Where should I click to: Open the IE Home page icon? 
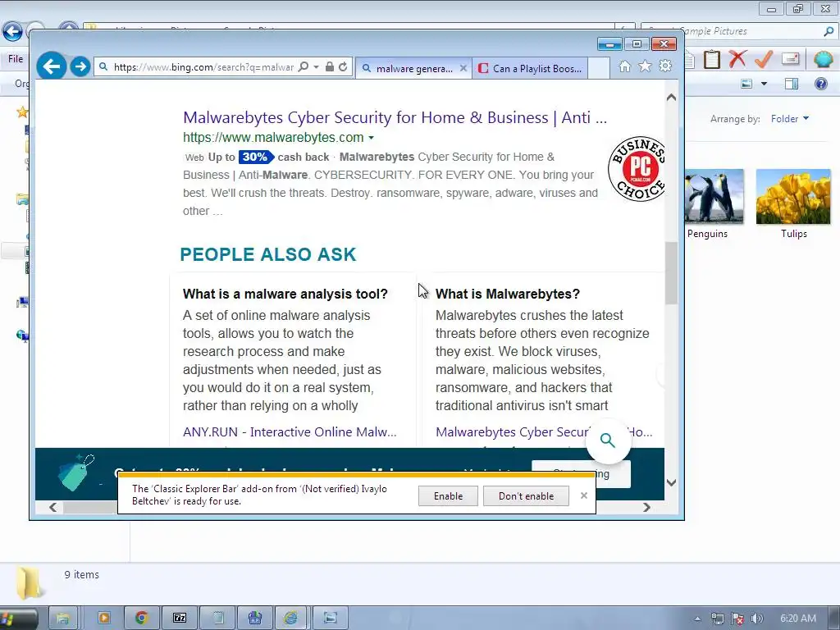624,66
